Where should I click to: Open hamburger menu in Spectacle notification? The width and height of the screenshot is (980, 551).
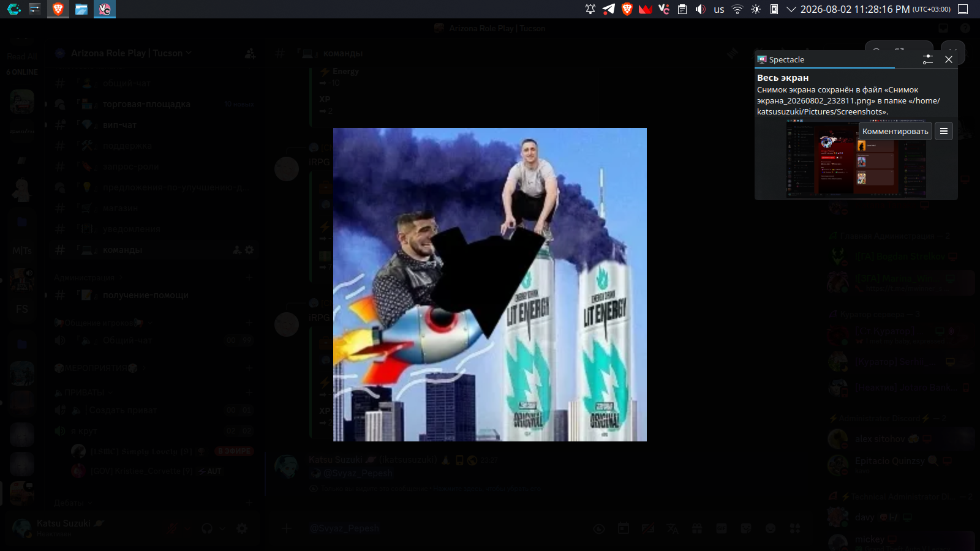point(944,131)
